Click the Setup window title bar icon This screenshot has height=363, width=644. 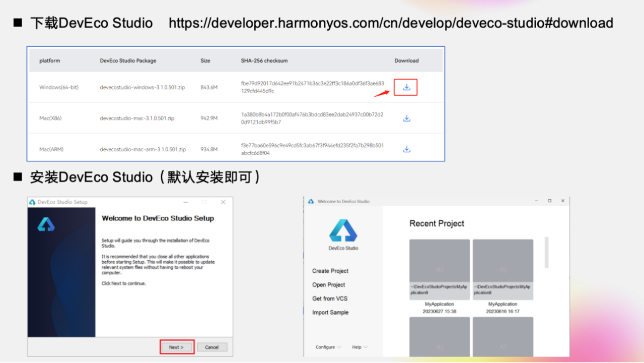click(32, 202)
